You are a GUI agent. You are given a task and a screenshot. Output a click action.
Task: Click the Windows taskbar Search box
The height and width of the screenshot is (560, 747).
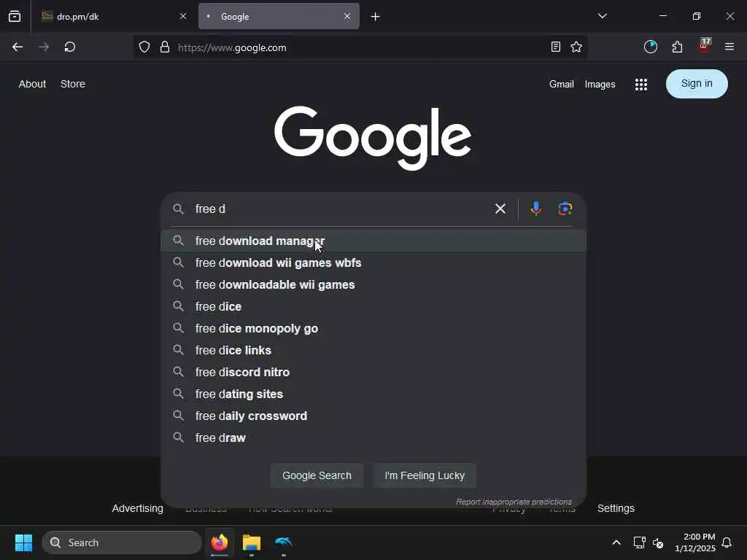(x=122, y=542)
